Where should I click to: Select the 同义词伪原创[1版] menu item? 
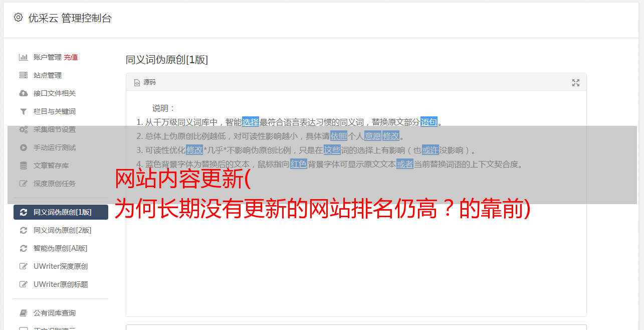click(61, 212)
